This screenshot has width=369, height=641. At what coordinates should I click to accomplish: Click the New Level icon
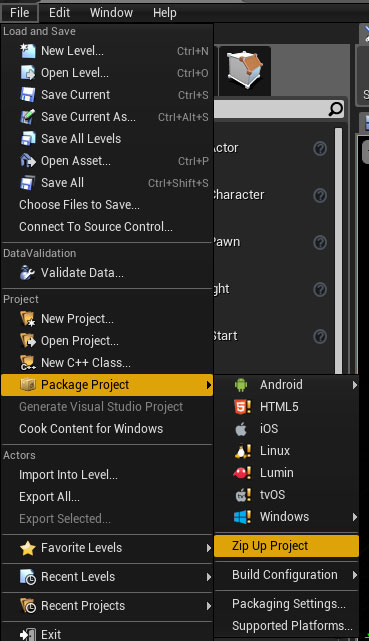pyautogui.click(x=28, y=51)
